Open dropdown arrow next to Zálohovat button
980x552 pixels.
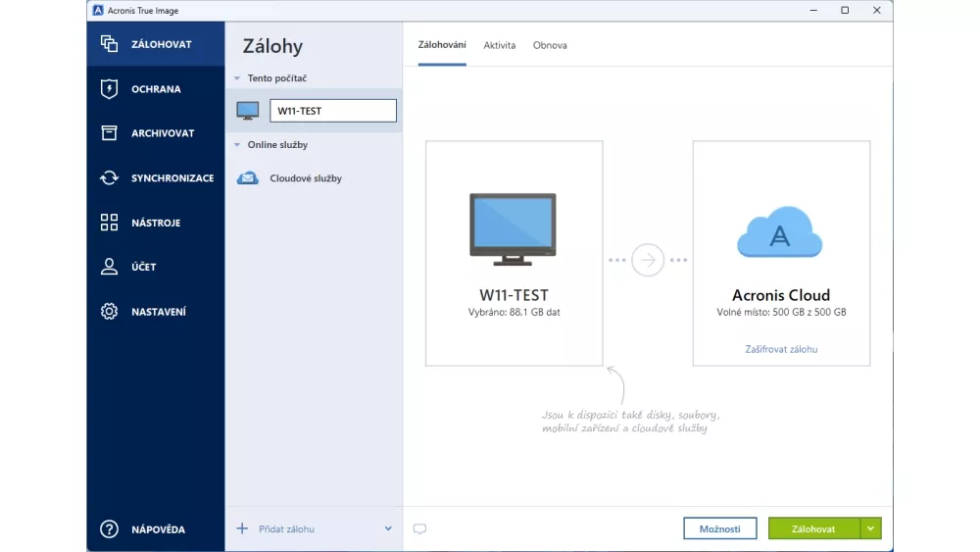(x=871, y=528)
